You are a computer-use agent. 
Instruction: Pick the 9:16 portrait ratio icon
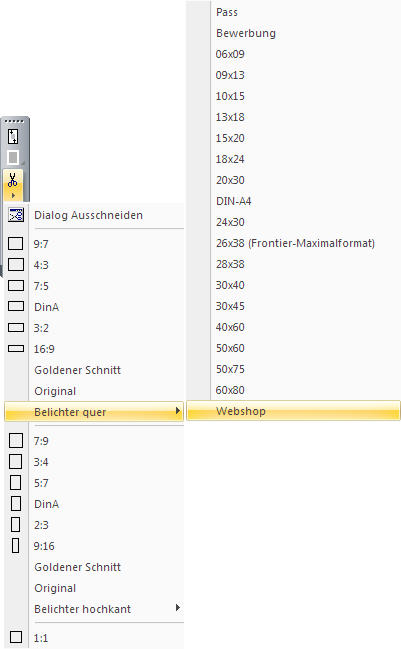coord(16,546)
